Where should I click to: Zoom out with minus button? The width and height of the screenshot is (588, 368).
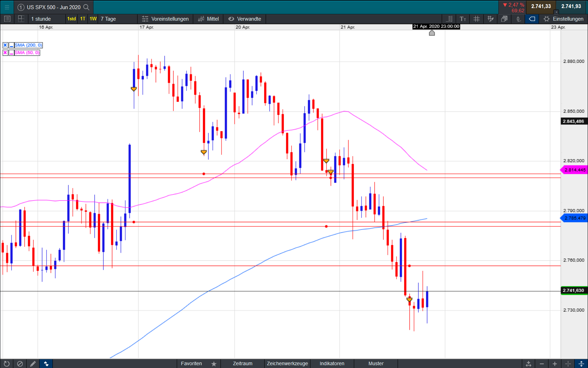click(542, 364)
